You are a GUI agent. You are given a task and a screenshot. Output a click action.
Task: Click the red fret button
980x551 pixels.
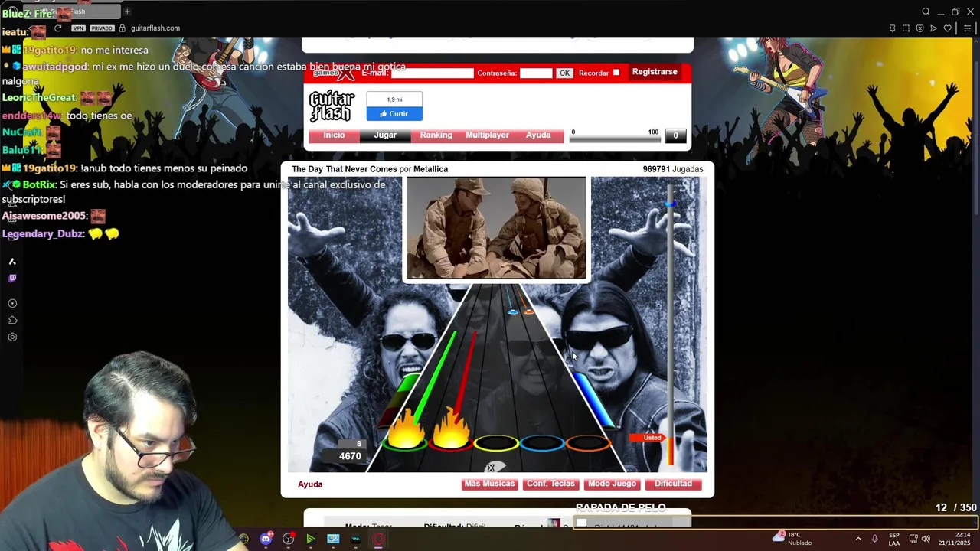point(451,444)
